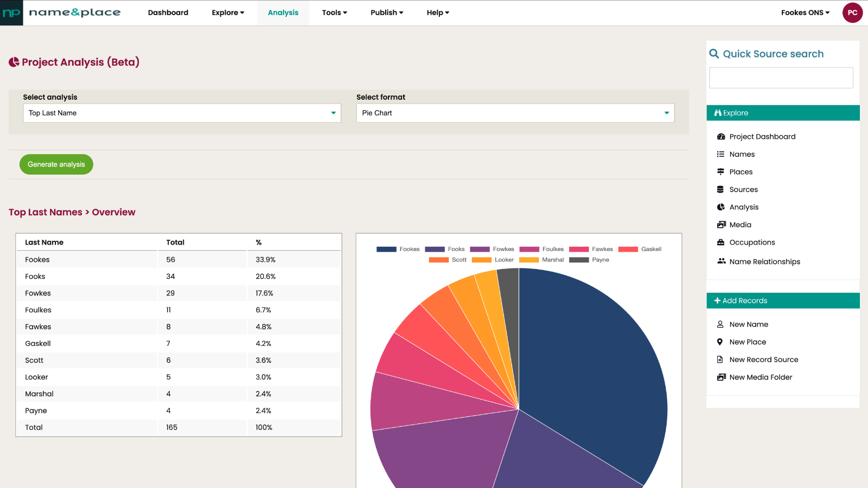Click the Gaskell row in table
This screenshot has width=868, height=488.
click(x=178, y=343)
